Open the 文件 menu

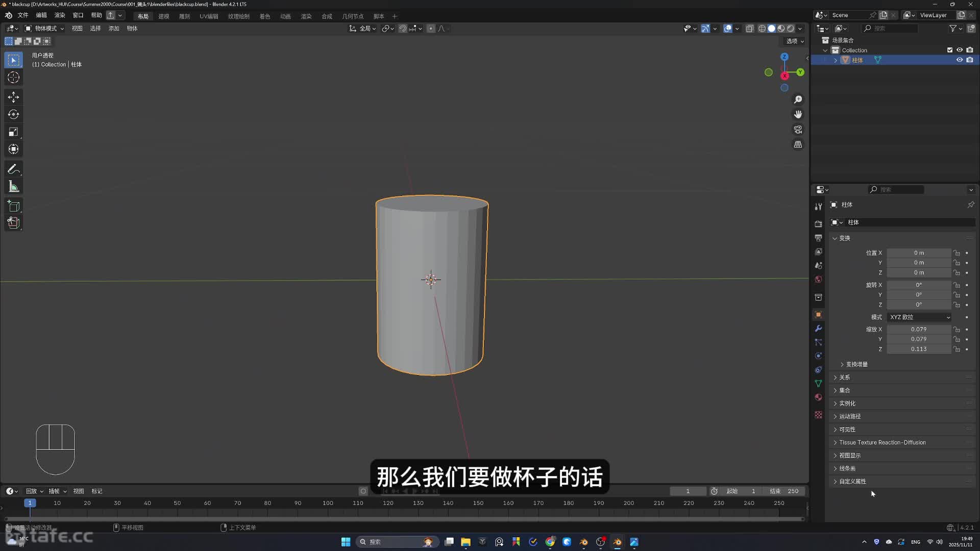(23, 15)
